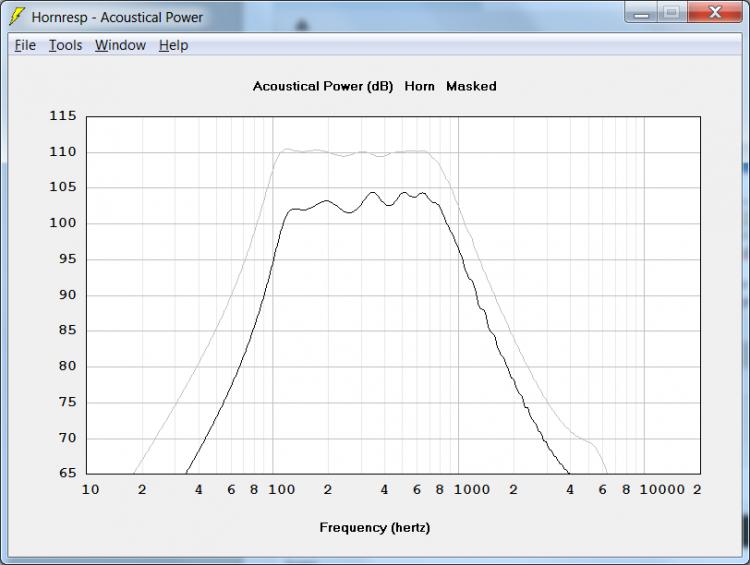Click the 65 value on vertical axis
This screenshot has width=750, height=565.
(x=67, y=473)
